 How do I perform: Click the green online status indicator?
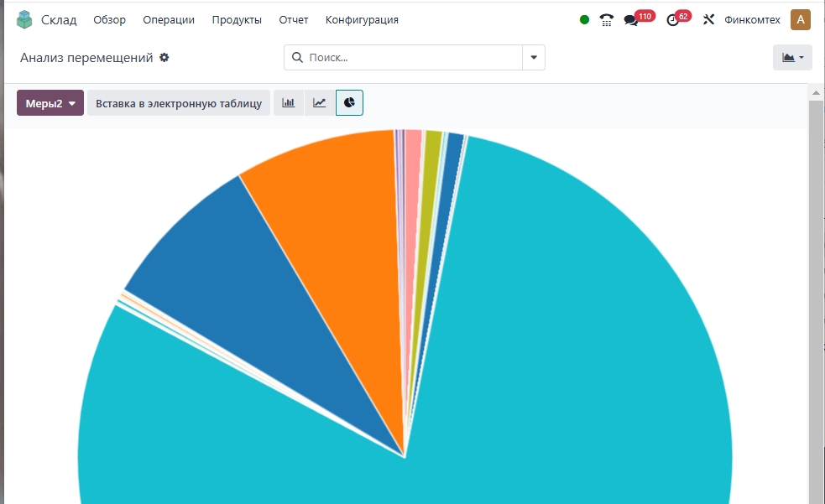[584, 20]
